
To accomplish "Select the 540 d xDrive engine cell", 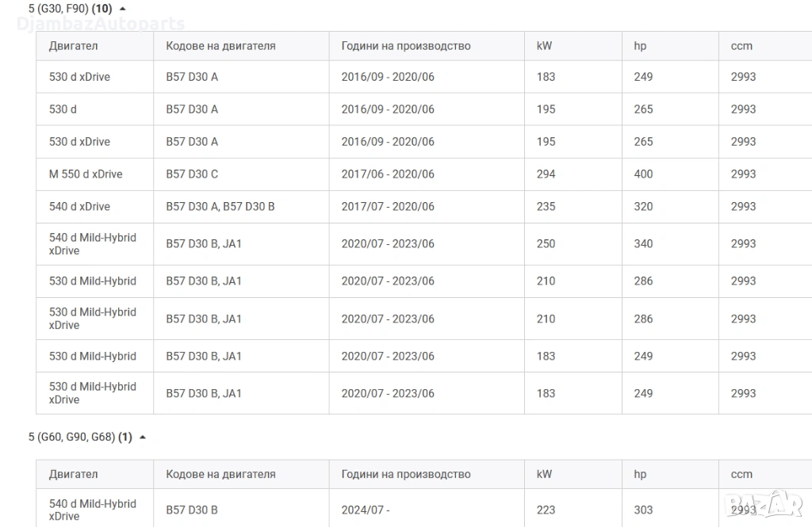I will pyautogui.click(x=79, y=207).
